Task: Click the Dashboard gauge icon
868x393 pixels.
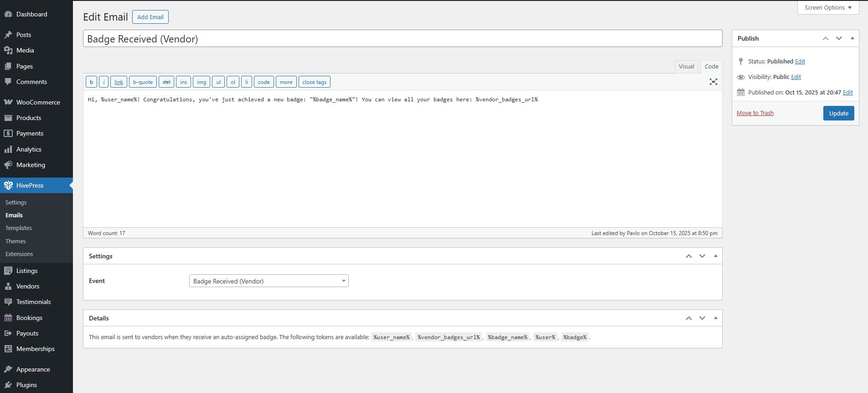Action: 8,14
